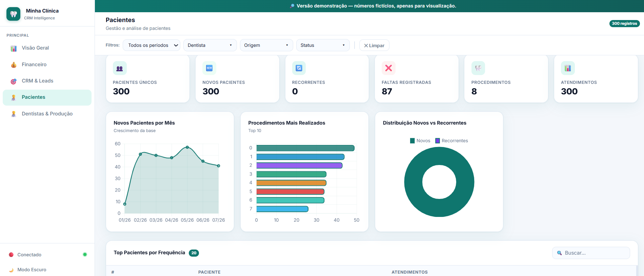Toggle the Novos legend series in donut chart

tap(420, 141)
